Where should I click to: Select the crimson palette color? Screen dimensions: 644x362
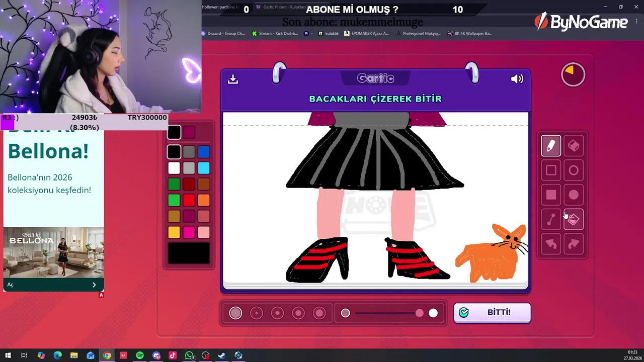click(x=189, y=216)
